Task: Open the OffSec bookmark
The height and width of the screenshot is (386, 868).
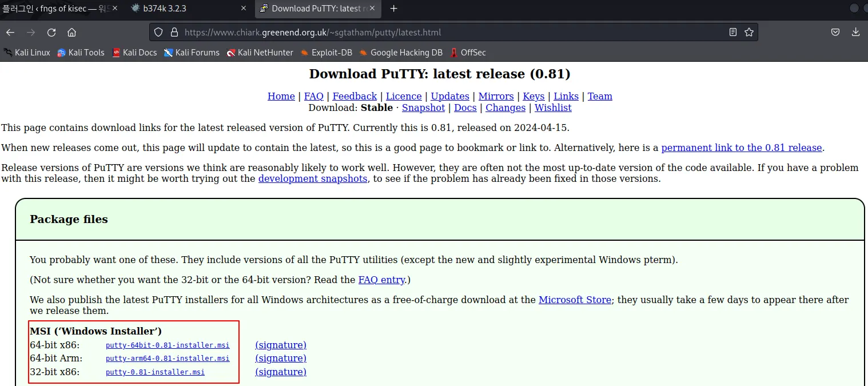Action: pyautogui.click(x=468, y=52)
